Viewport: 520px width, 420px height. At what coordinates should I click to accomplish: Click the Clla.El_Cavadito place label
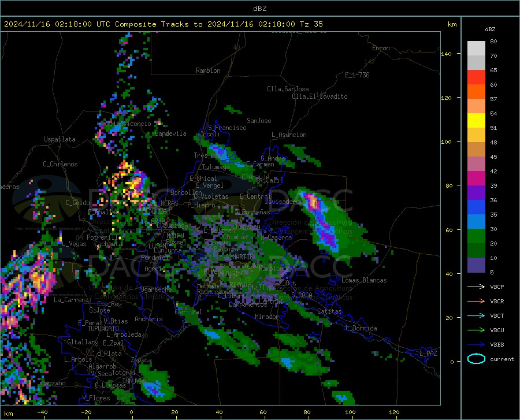click(x=320, y=96)
